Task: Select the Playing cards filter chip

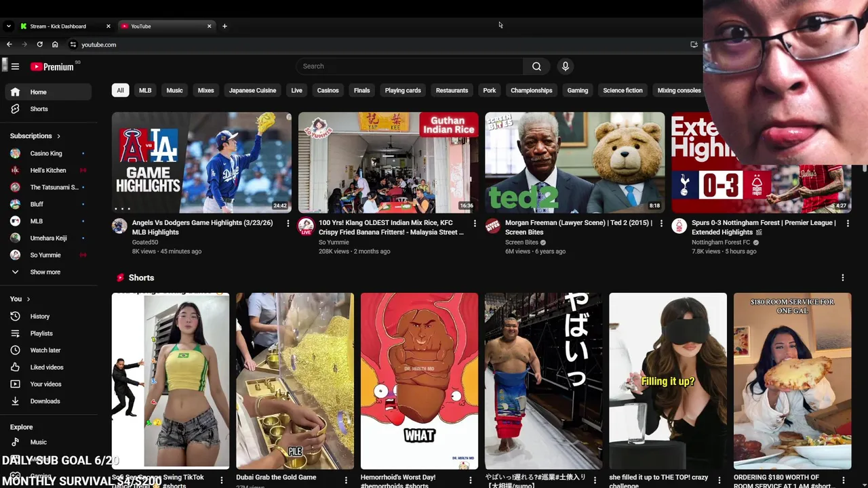Action: (403, 90)
